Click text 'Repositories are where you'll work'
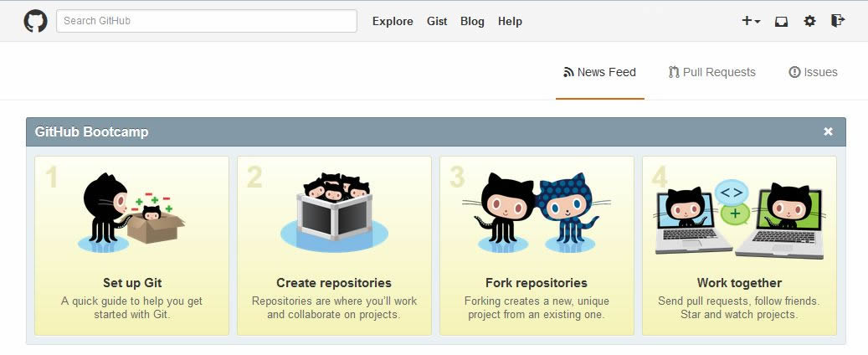868x355 pixels. [334, 301]
